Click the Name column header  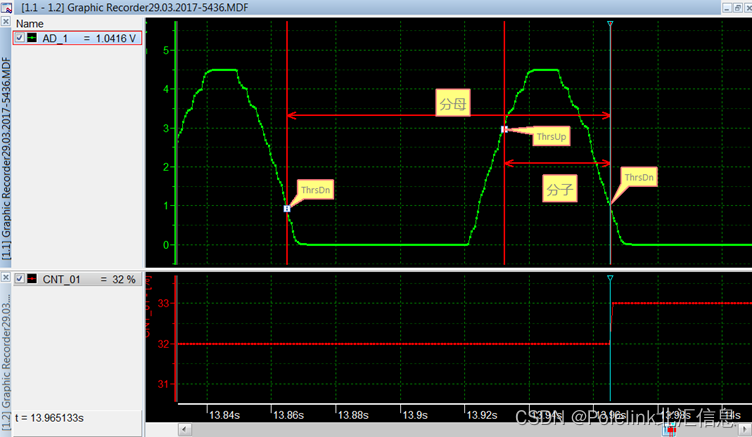(x=30, y=24)
